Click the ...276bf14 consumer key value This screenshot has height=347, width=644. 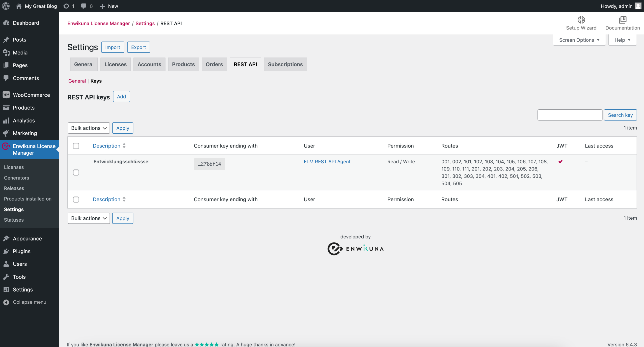(209, 164)
